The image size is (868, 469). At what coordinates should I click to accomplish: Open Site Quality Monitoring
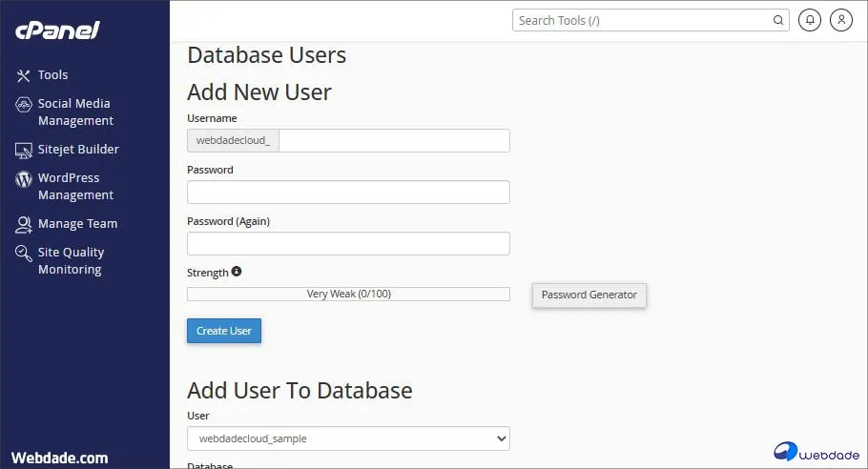[71, 260]
